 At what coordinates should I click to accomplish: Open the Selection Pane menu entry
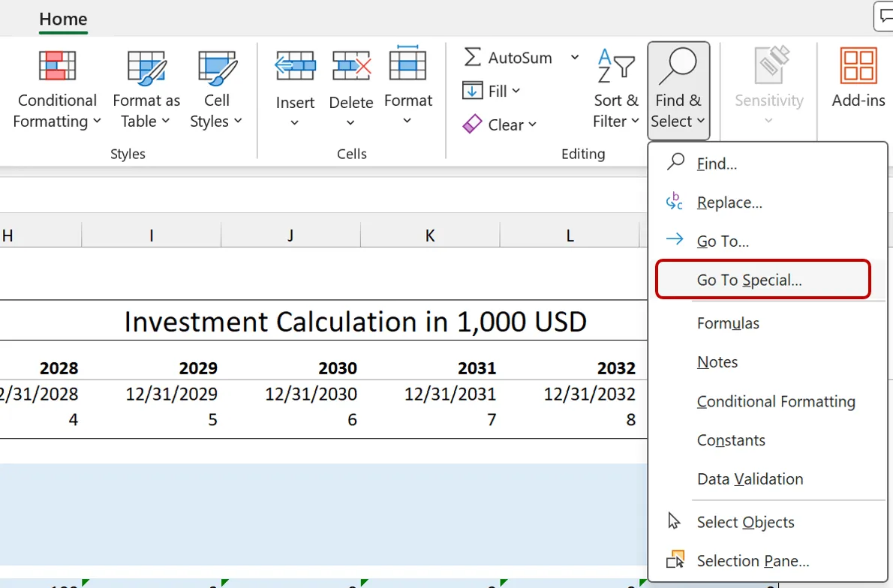click(x=753, y=561)
